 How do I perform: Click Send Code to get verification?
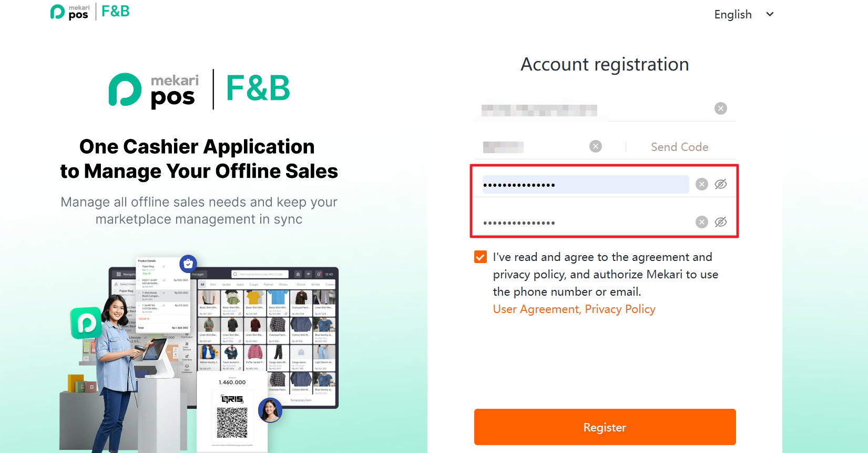[679, 147]
